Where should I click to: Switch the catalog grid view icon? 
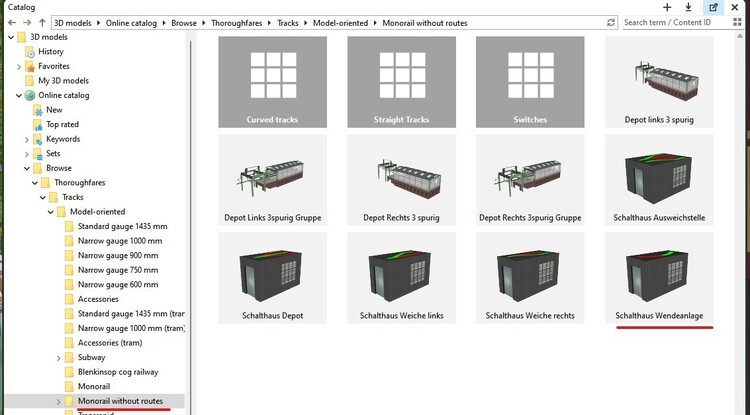click(737, 22)
